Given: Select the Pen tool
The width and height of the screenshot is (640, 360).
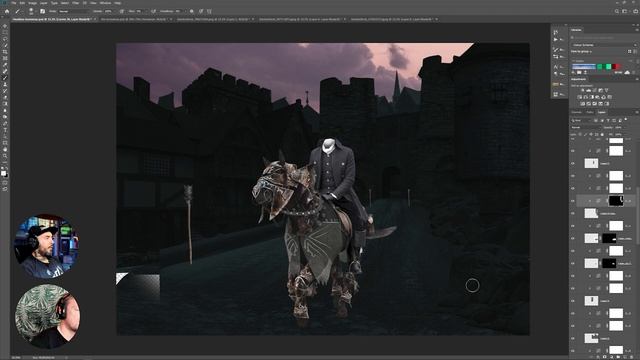Looking at the screenshot, I should click(5, 123).
